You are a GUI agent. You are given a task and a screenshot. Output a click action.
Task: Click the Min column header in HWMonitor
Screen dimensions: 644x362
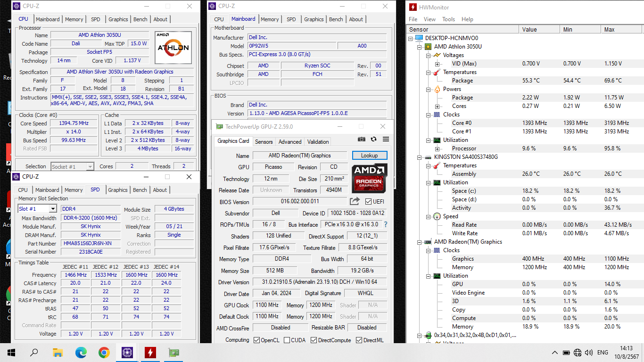click(x=580, y=29)
